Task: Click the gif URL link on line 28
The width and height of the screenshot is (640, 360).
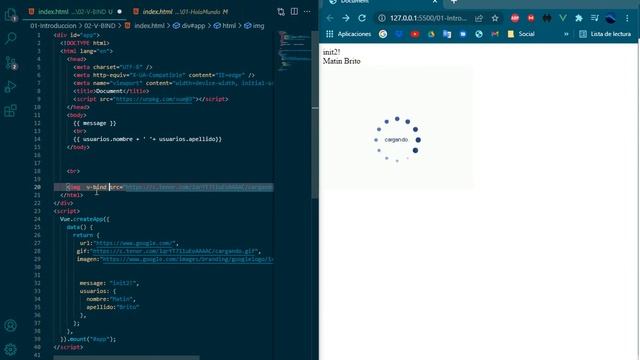Action: 175,251
